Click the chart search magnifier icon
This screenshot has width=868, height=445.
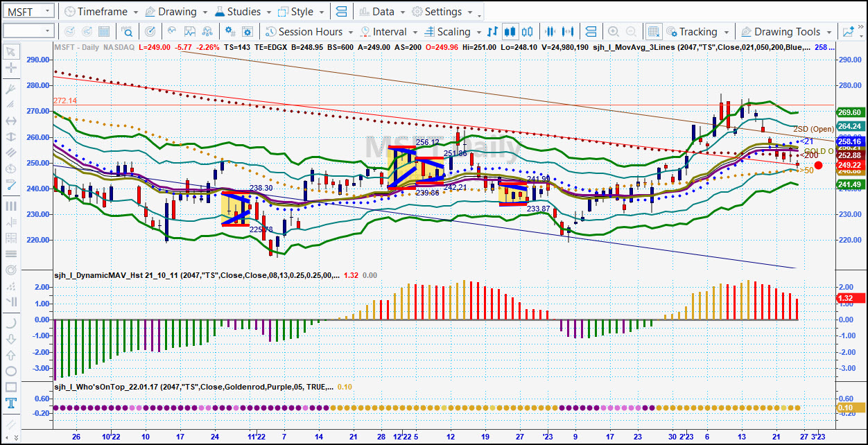coord(128,32)
